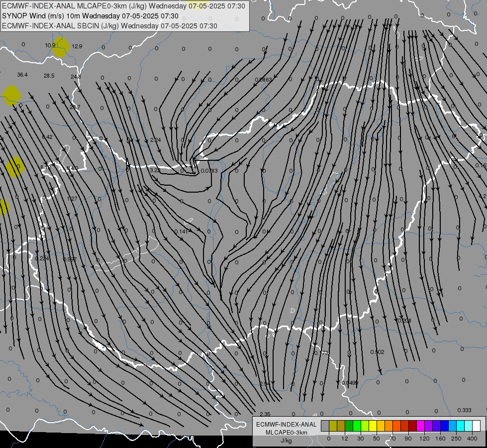Click the grid value 2.35
This screenshot has height=448, width=487.
pyautogui.click(x=265, y=414)
